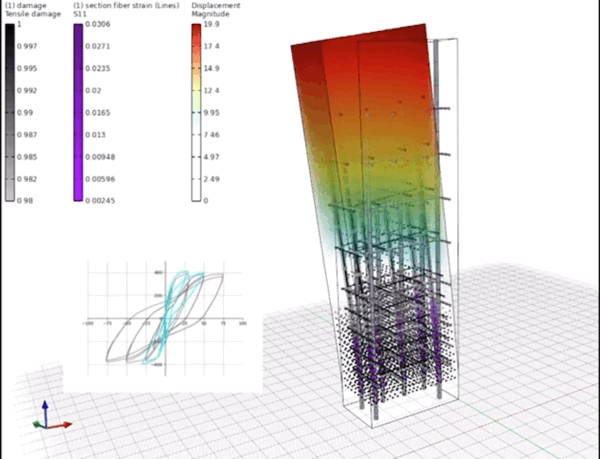Click the 0.995 damage tick label
600x459 pixels.
(x=27, y=68)
